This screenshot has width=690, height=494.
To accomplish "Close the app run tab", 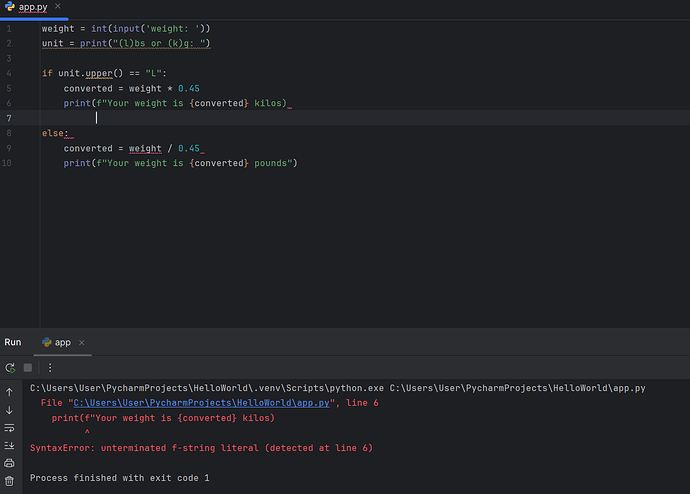I will 81,342.
